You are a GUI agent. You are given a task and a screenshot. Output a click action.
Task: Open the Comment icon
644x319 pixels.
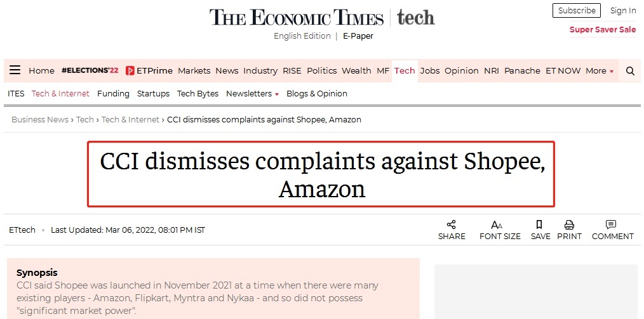tap(611, 225)
